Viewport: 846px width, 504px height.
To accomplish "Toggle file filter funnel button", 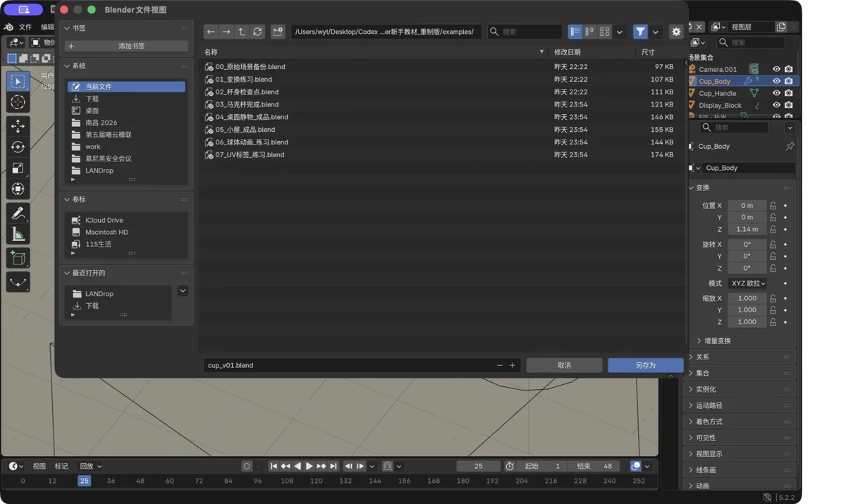I will click(640, 32).
